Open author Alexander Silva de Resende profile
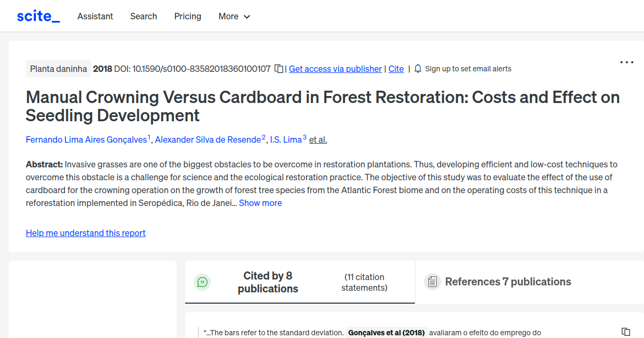Screen dimensions: 644x338 click(x=207, y=139)
